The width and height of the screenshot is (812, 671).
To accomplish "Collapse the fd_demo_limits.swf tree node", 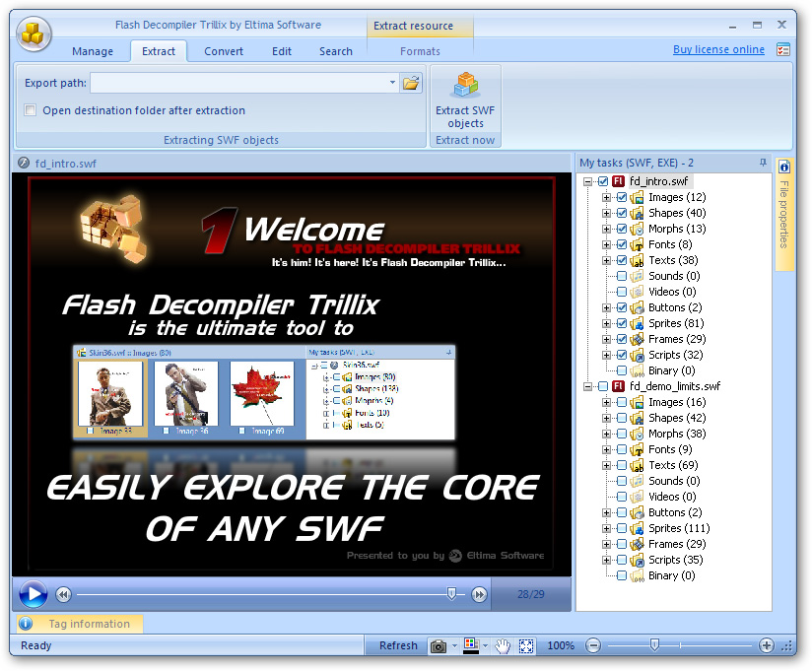I will point(587,387).
